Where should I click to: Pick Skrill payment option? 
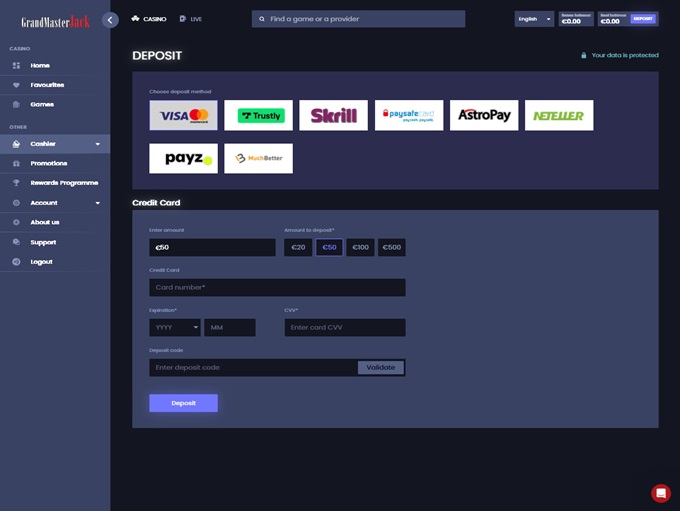point(333,116)
